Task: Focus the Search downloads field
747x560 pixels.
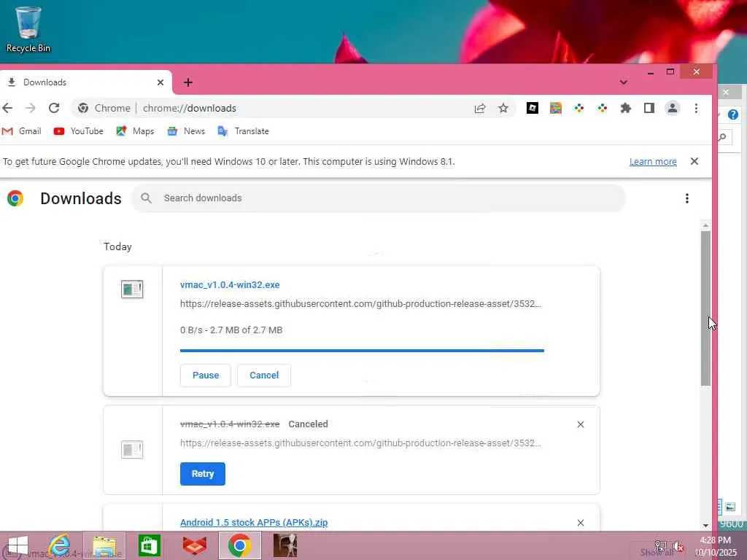Action: pos(379,198)
